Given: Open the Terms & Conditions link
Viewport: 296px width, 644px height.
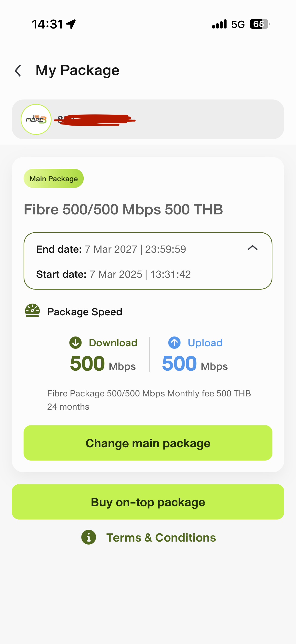Looking at the screenshot, I should 161,537.
